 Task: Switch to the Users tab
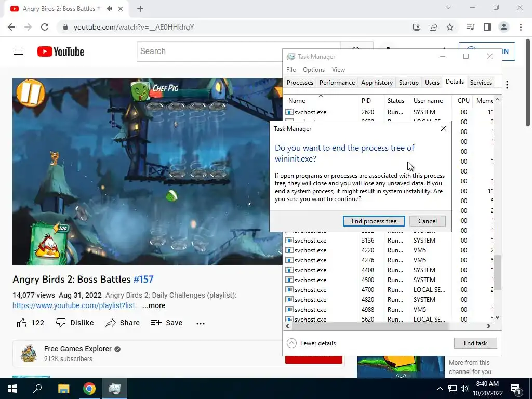tap(432, 83)
